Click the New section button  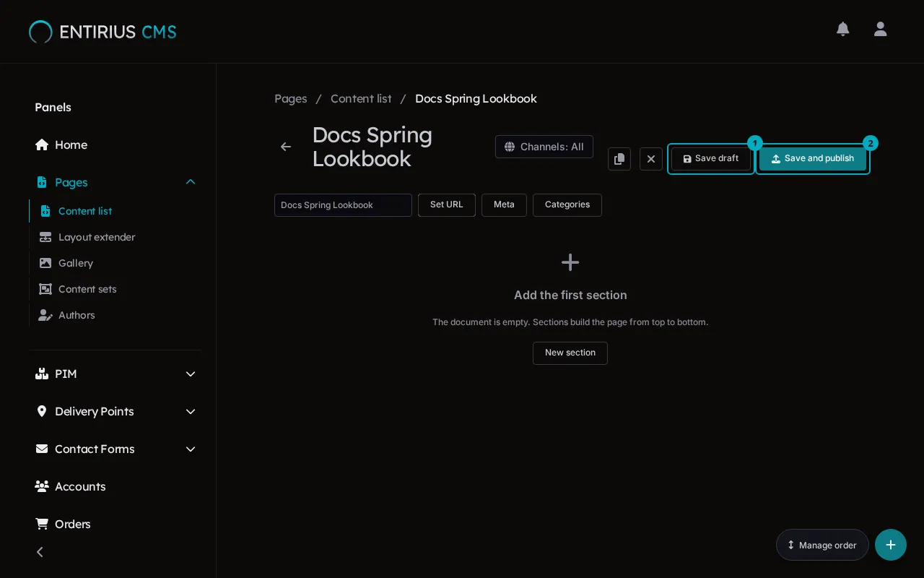click(570, 353)
